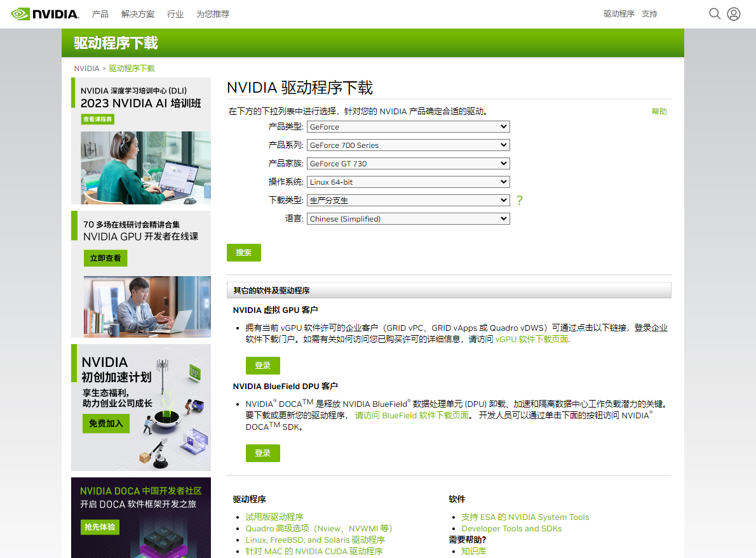
Task: Click the 查看课程表 button on AI 培训班 banner
Action: (98, 119)
